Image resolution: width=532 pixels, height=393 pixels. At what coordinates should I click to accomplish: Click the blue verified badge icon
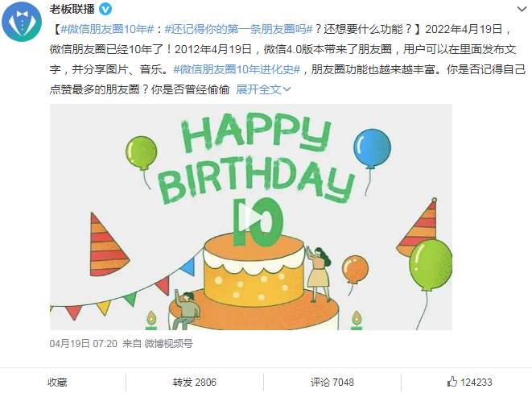coord(105,9)
